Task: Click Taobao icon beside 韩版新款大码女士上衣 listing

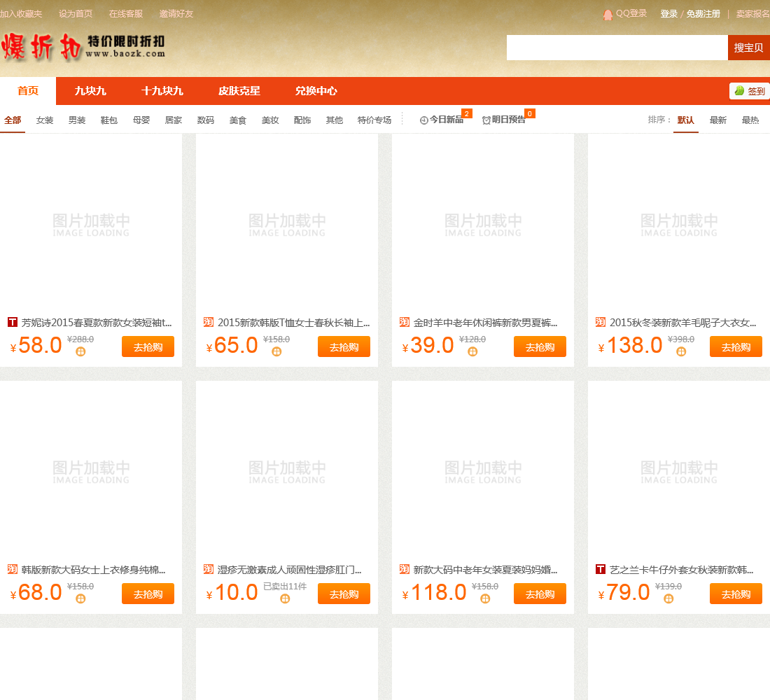Action: 13,569
